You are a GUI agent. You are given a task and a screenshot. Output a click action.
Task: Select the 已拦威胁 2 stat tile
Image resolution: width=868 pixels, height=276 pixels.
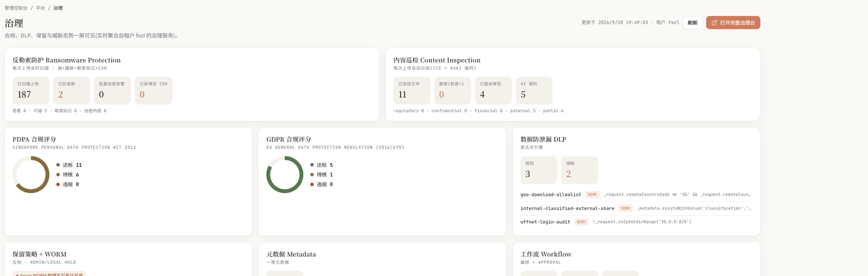coord(72,91)
